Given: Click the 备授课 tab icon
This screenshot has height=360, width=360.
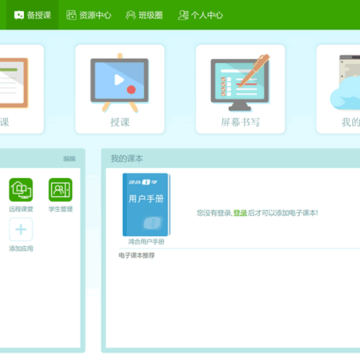Looking at the screenshot, I should click(19, 15).
